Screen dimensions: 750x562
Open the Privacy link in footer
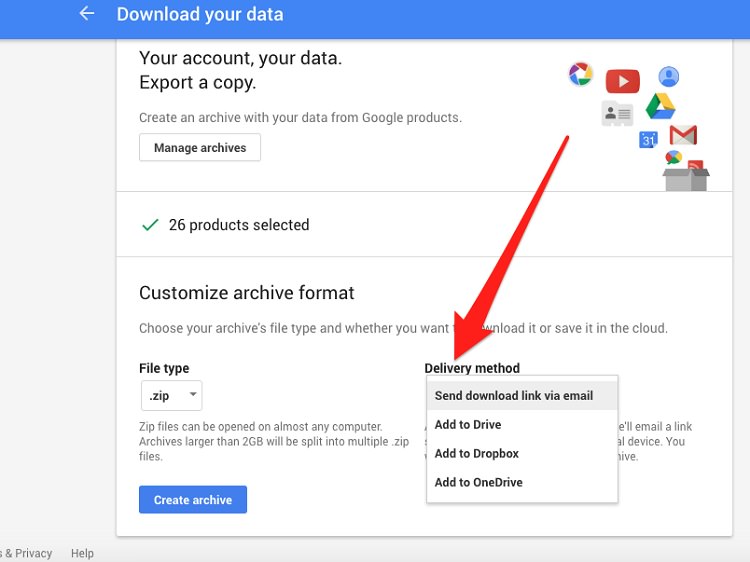coord(32,553)
